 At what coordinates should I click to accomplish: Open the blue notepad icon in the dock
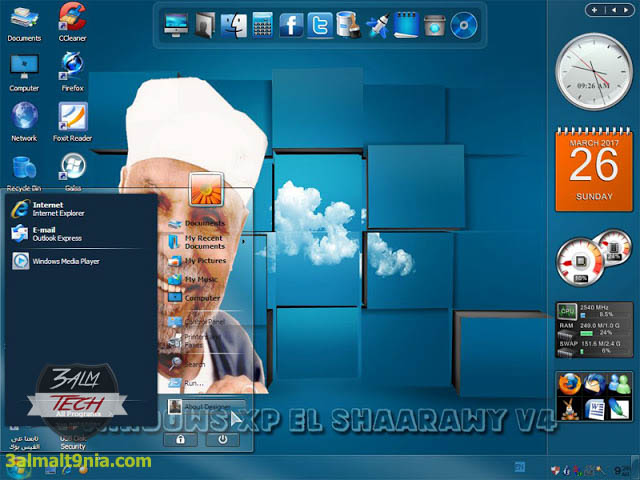click(x=406, y=25)
